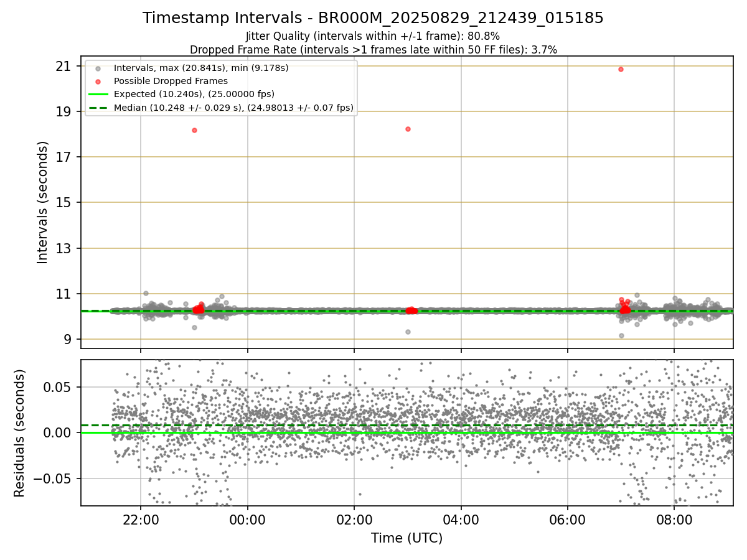Click the 'Intervals (seconds)' y-axis label

[42, 202]
